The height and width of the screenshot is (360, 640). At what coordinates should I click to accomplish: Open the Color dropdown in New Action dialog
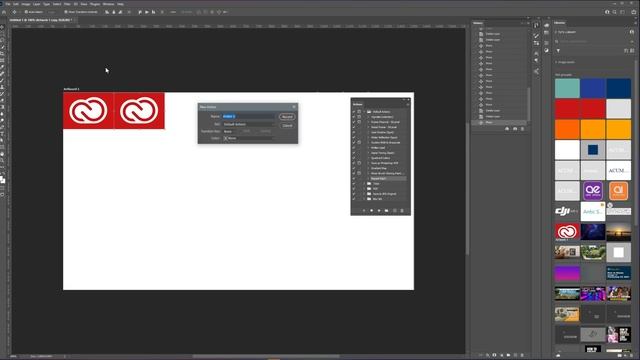pyautogui.click(x=248, y=138)
